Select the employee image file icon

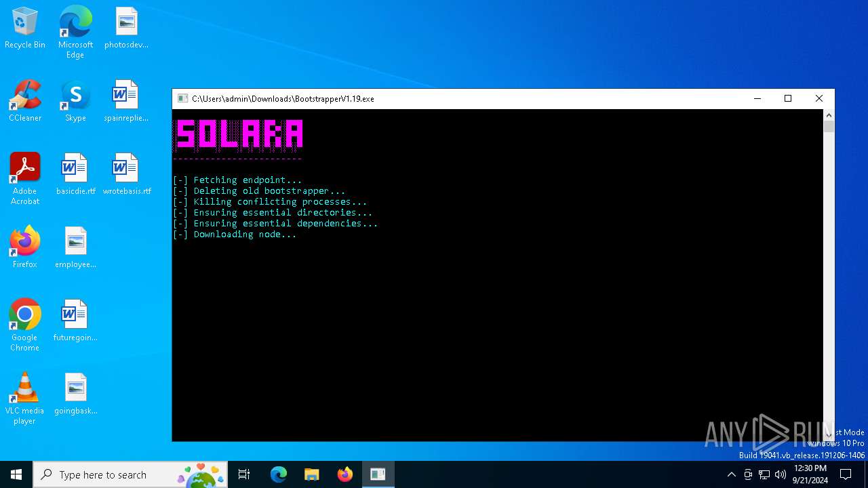(x=75, y=248)
